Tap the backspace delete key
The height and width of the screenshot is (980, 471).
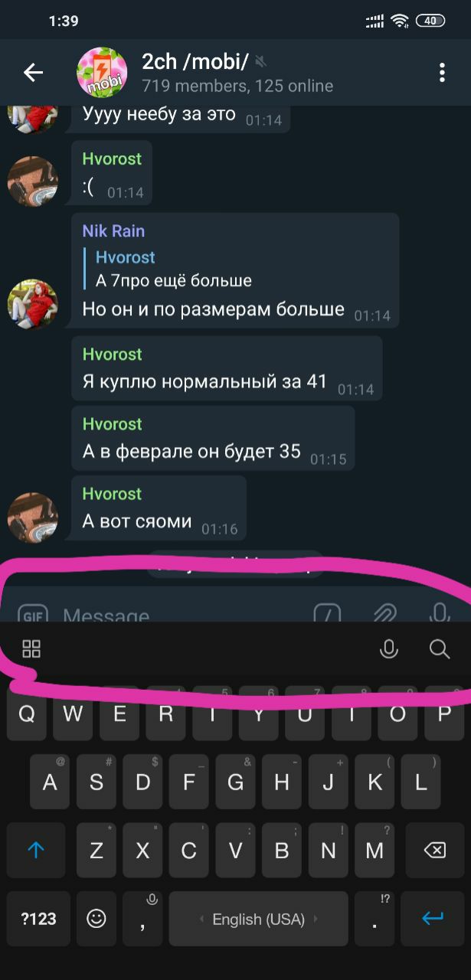tap(435, 851)
